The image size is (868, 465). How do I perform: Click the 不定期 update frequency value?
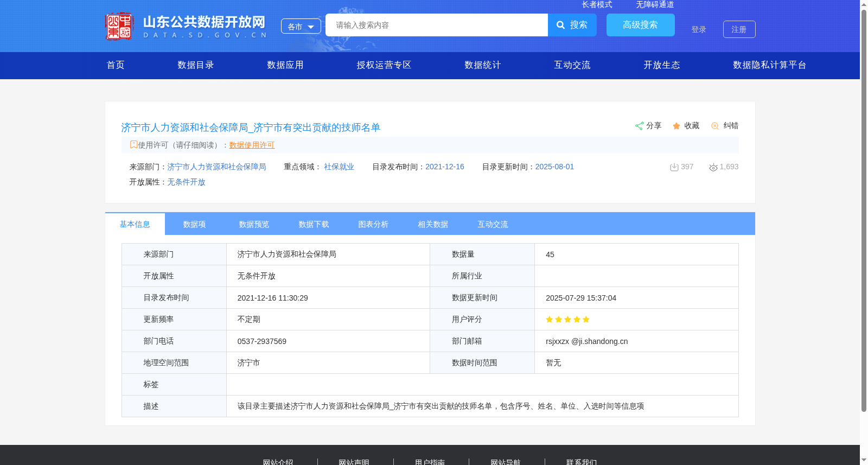click(249, 320)
